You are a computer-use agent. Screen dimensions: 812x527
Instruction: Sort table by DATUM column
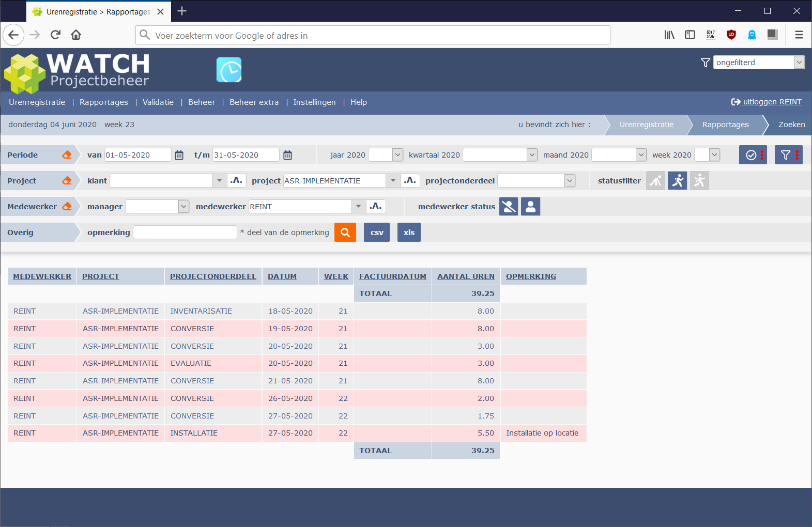(x=282, y=276)
